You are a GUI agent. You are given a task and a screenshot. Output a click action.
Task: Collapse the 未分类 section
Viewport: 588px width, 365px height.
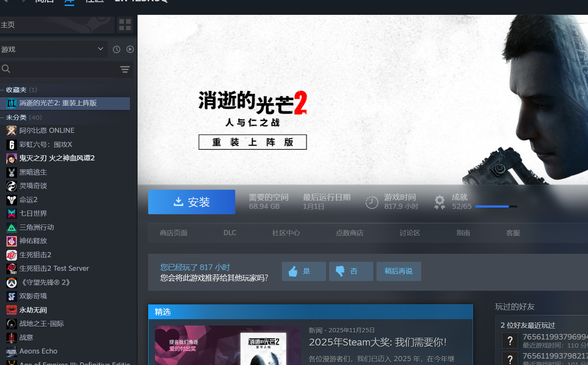3,118
